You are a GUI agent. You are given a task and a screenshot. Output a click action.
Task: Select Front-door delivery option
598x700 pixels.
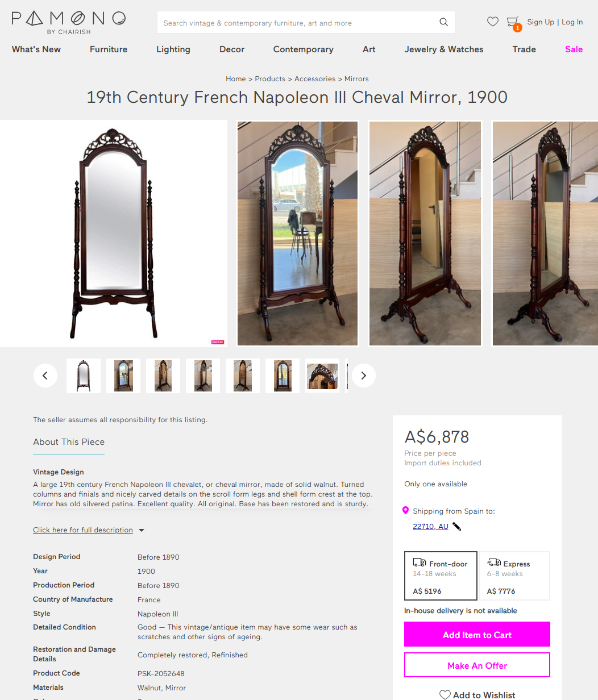pyautogui.click(x=441, y=576)
